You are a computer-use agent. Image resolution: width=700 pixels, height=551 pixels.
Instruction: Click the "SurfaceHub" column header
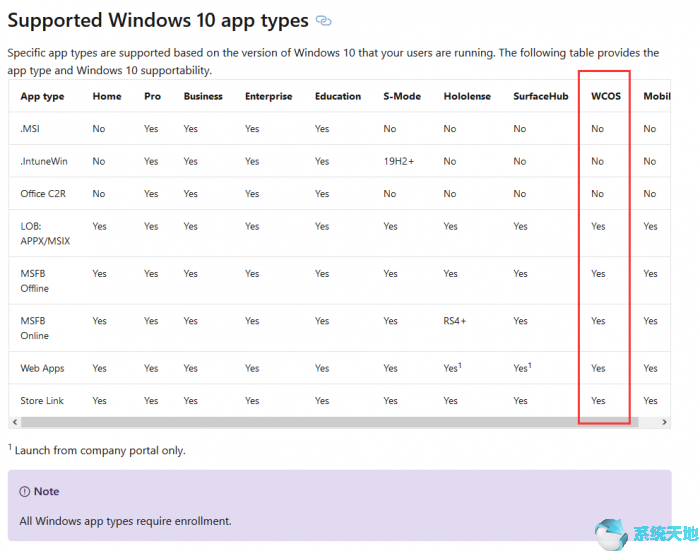[x=541, y=96]
